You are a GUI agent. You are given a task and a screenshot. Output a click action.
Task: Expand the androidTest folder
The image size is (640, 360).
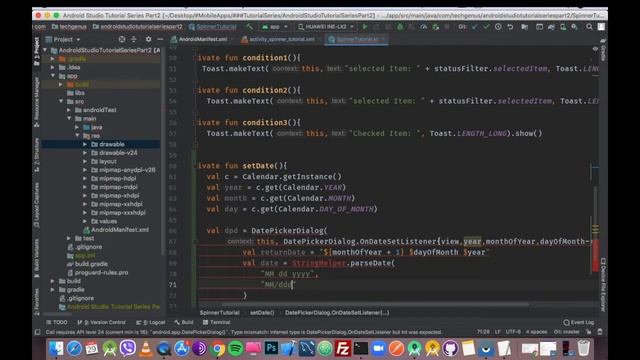pyautogui.click(x=69, y=110)
